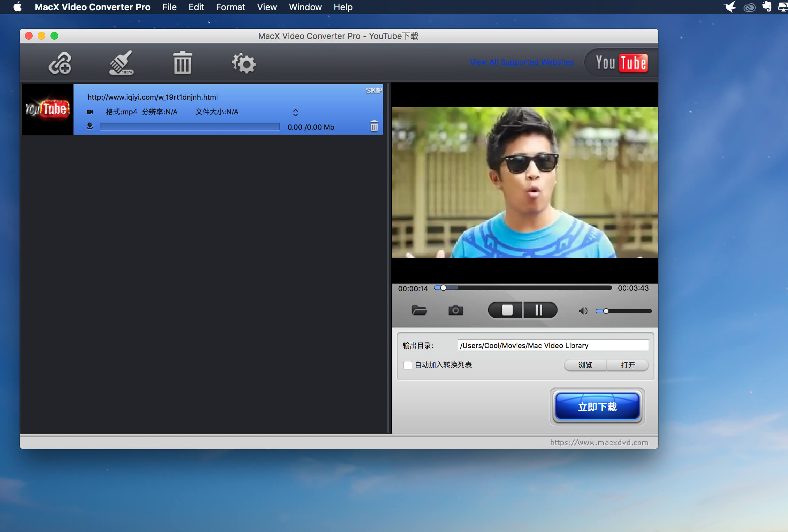Screen dimensions: 788x532
Task: Enable 自动加入转换列表 checkbox
Action: click(x=407, y=365)
